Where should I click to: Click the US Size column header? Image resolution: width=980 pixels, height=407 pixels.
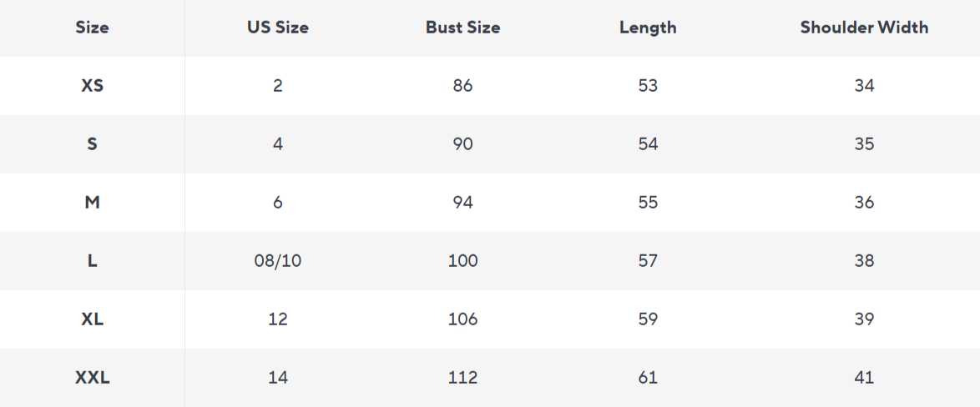coord(277,28)
